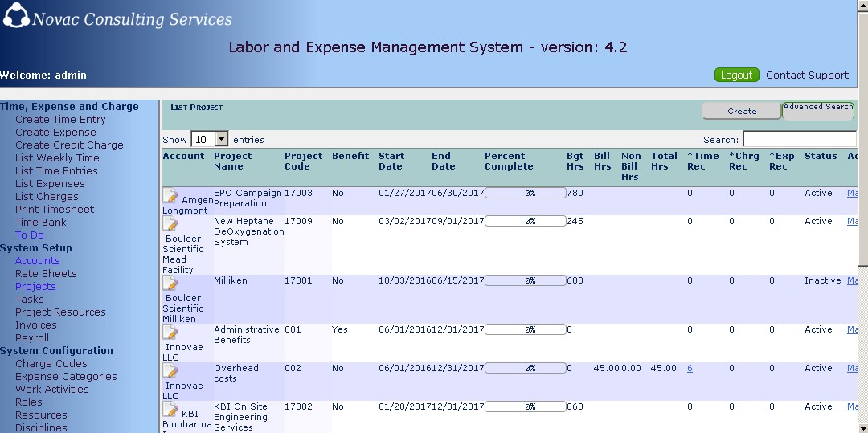
Task: Click edit icon for Boulder Scientific Mead Facility
Action: [x=170, y=224]
